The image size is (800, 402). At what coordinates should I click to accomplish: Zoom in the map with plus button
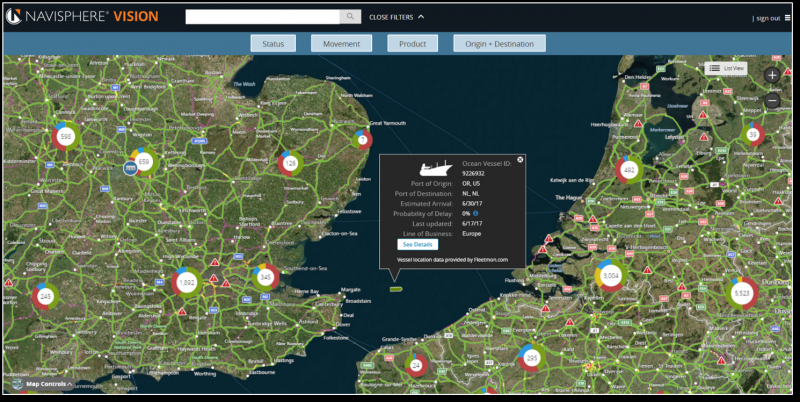[772, 76]
